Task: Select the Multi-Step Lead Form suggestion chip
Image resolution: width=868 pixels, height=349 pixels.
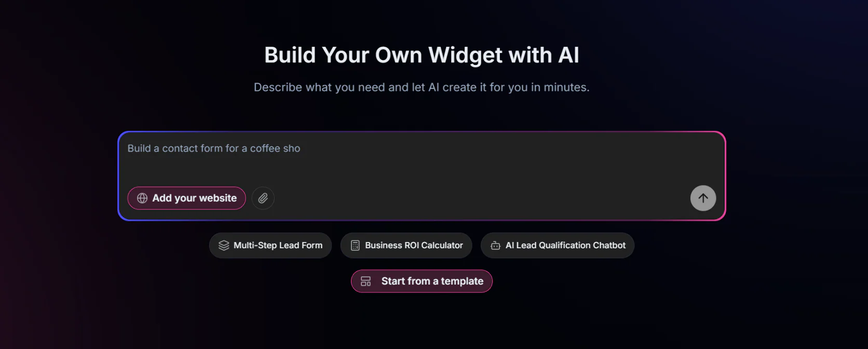Action: point(270,245)
